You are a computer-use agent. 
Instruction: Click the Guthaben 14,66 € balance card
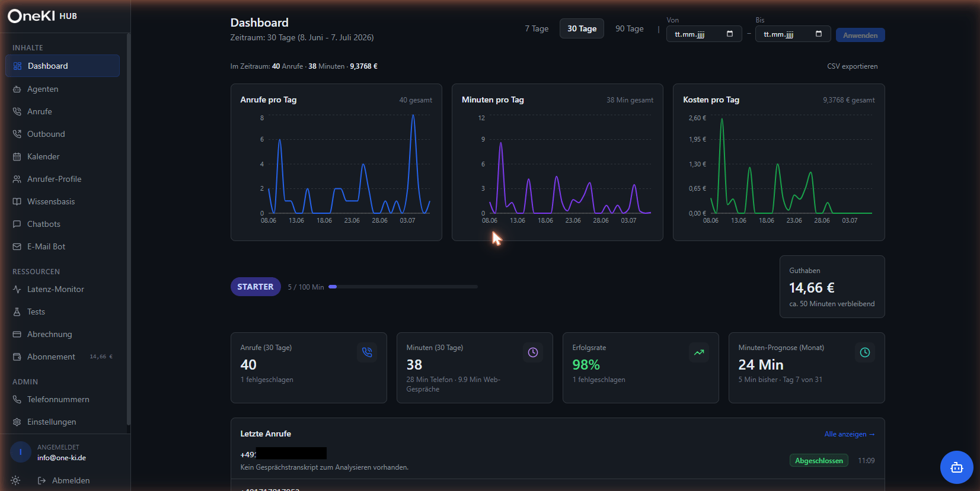click(832, 287)
